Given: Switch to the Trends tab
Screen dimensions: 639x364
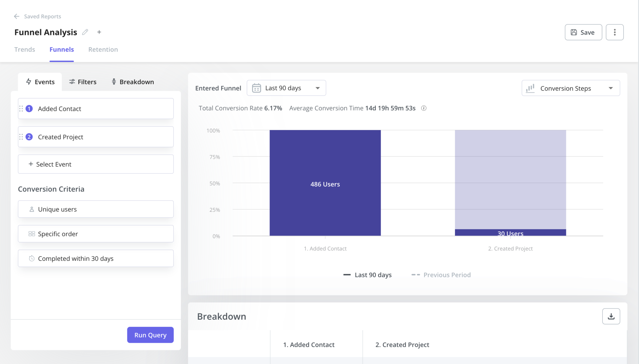Looking at the screenshot, I should pos(25,49).
